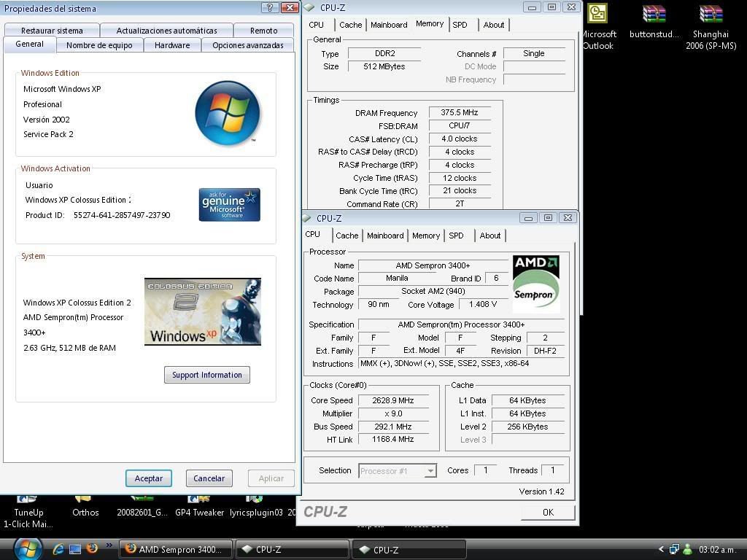Open the 20082601_G... desktop file
This screenshot has width=747, height=560.
pyautogui.click(x=142, y=507)
